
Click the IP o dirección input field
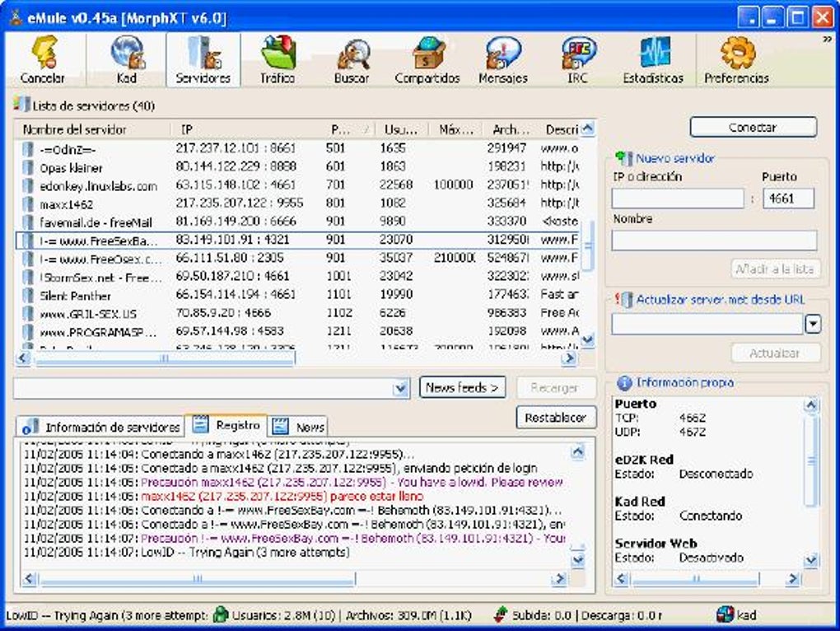tap(678, 199)
